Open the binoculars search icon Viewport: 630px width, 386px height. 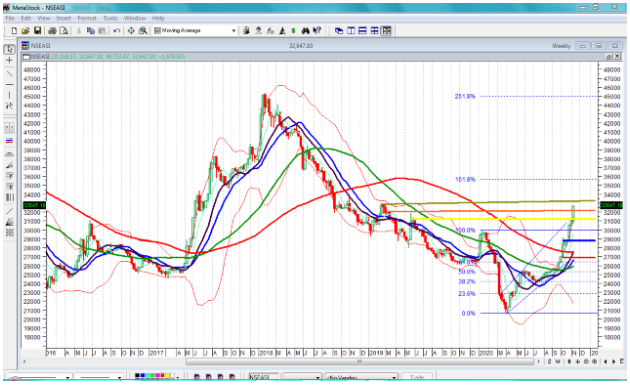coord(306,31)
